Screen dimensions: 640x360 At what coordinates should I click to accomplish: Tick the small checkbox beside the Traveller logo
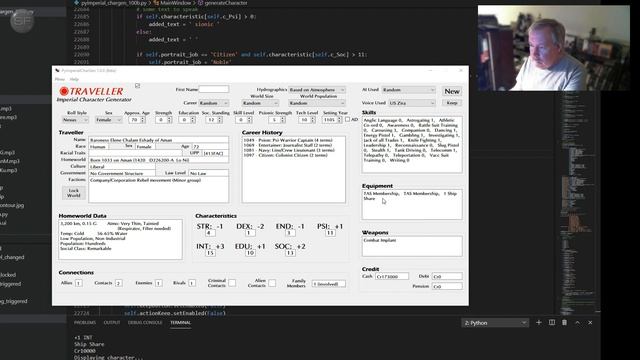[138, 86]
